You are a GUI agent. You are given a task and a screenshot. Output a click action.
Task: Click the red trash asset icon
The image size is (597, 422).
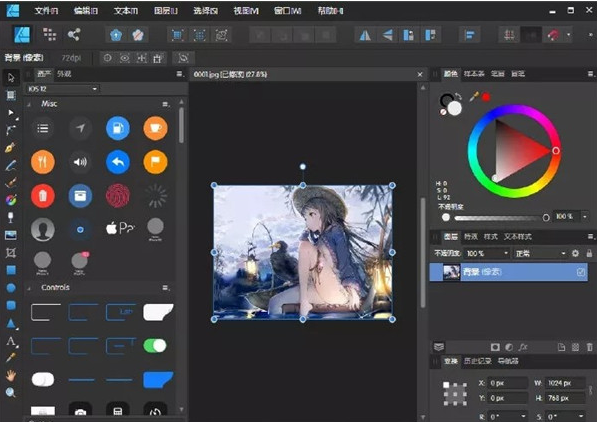(x=43, y=196)
